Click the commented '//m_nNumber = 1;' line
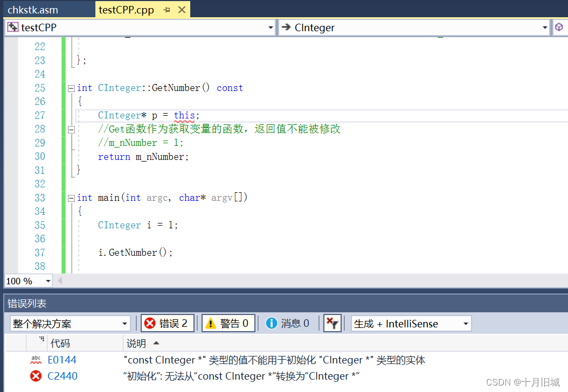Image resolution: width=568 pixels, height=392 pixels. tap(141, 143)
